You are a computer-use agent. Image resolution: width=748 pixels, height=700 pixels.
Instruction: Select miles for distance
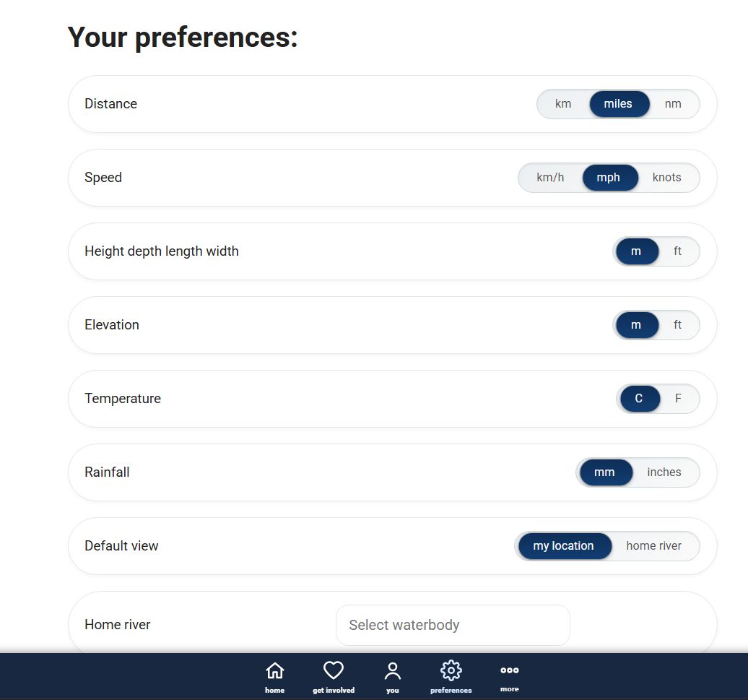(x=618, y=104)
